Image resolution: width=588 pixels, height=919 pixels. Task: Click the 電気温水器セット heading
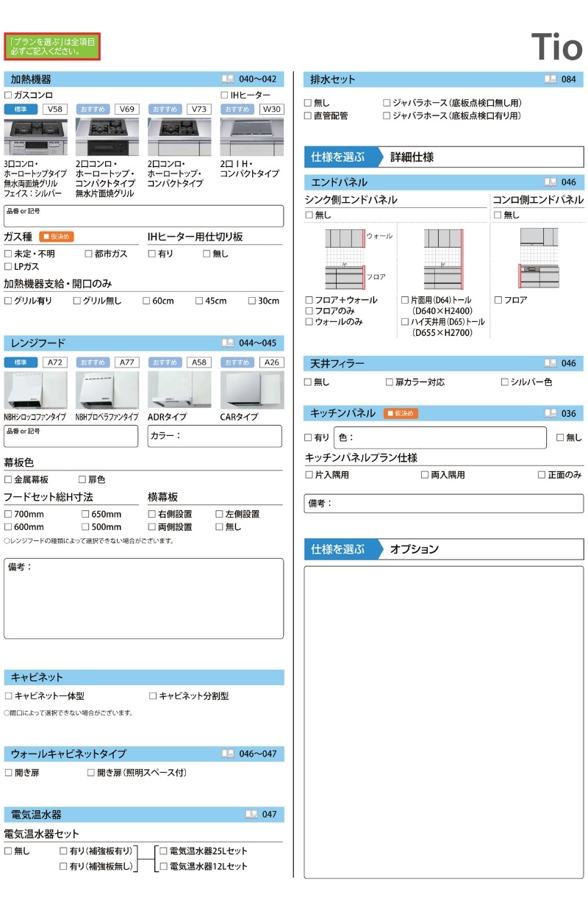[x=42, y=834]
